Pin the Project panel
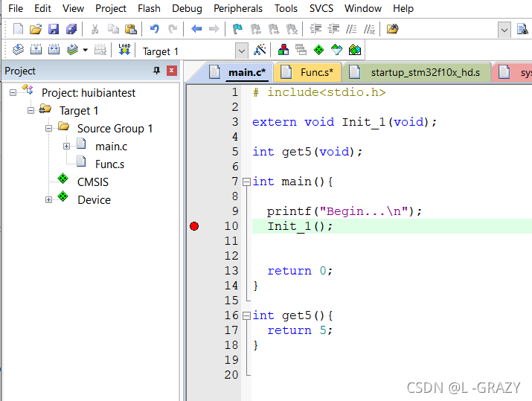The image size is (532, 401). point(156,71)
